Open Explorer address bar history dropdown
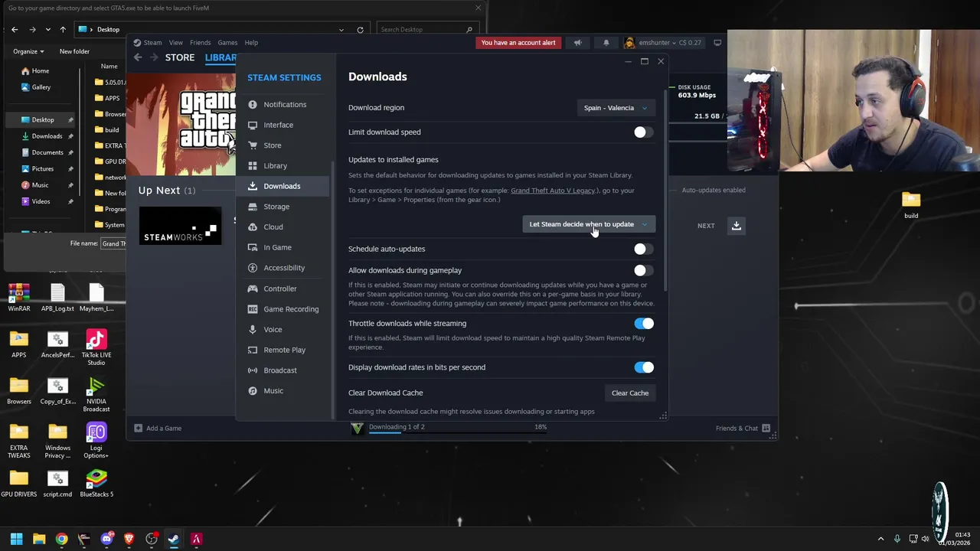This screenshot has height=551, width=980. [341, 30]
